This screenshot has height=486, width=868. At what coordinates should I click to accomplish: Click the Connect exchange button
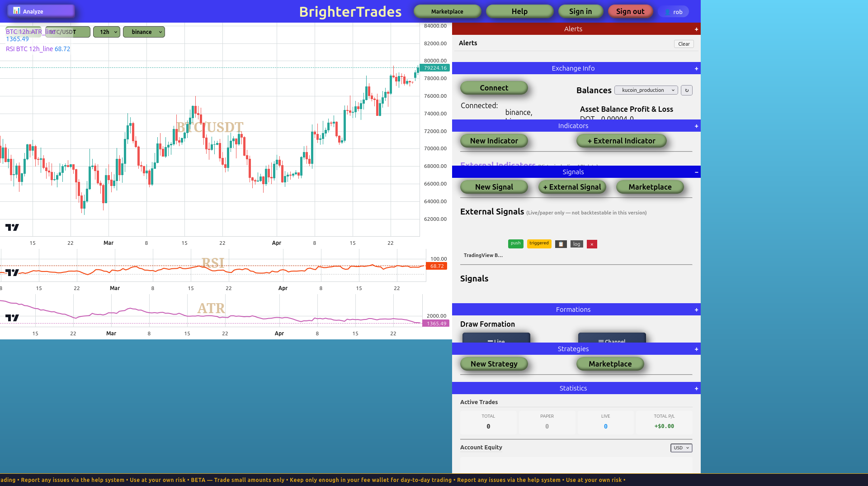tap(494, 88)
